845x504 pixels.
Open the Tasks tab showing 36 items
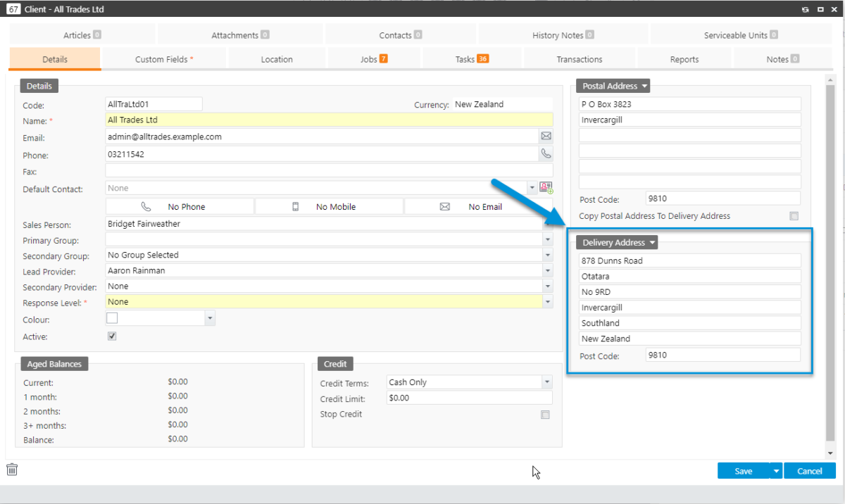point(472,59)
